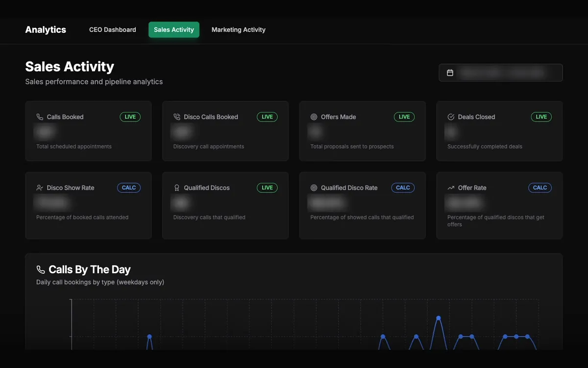The image size is (588, 368).
Task: Click the CALC badge on Disco Show Rate
Action: (129, 187)
